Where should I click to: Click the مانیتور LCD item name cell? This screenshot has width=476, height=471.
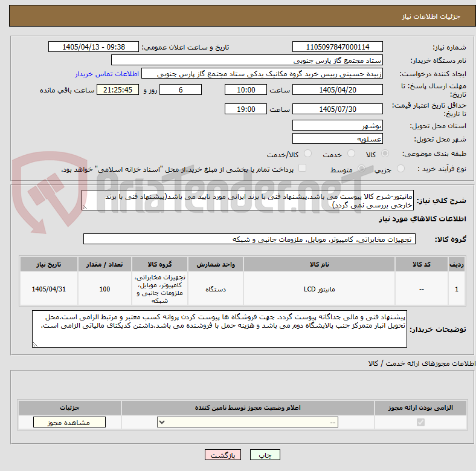(319, 289)
